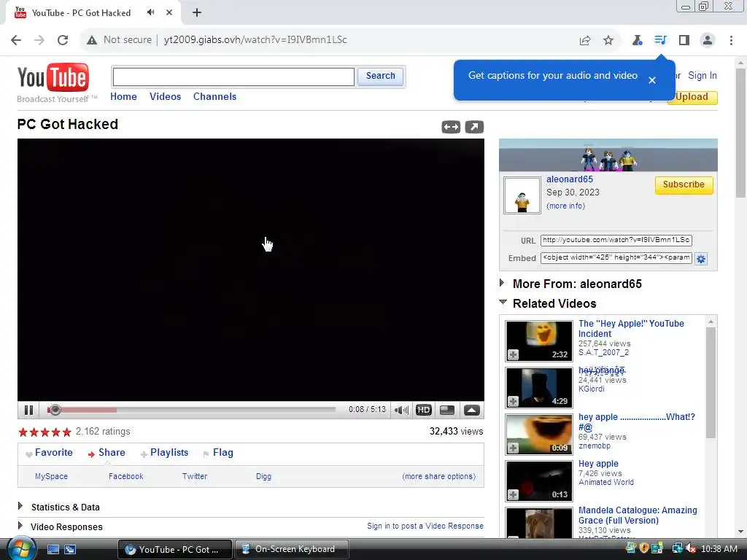
Task: Click the YouTube logo
Action: coord(53,77)
